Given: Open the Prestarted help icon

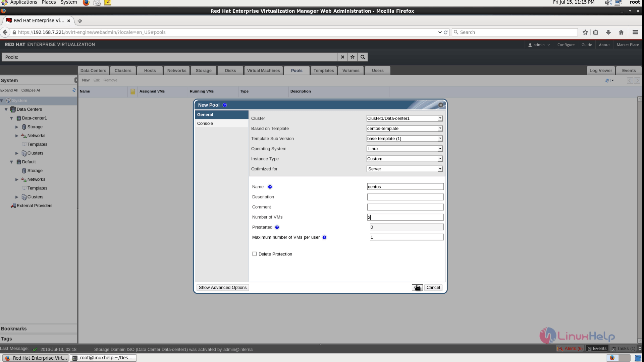Looking at the screenshot, I should coord(277,227).
